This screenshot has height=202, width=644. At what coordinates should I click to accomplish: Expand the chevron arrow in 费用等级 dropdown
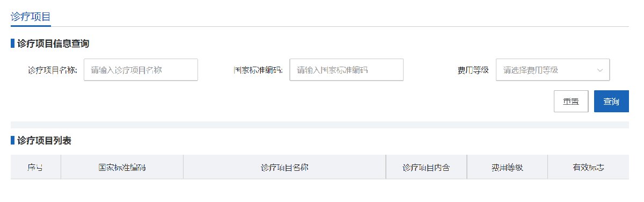599,70
